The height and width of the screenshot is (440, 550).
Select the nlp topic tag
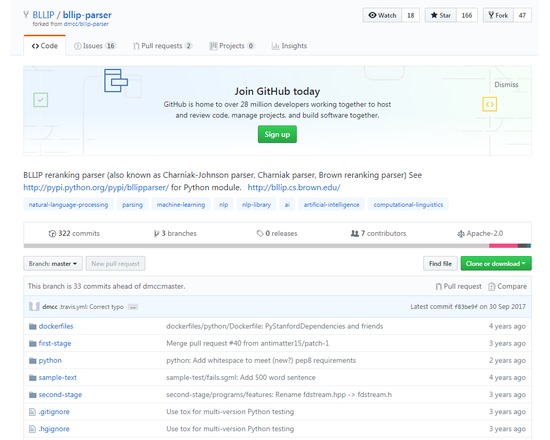point(223,205)
